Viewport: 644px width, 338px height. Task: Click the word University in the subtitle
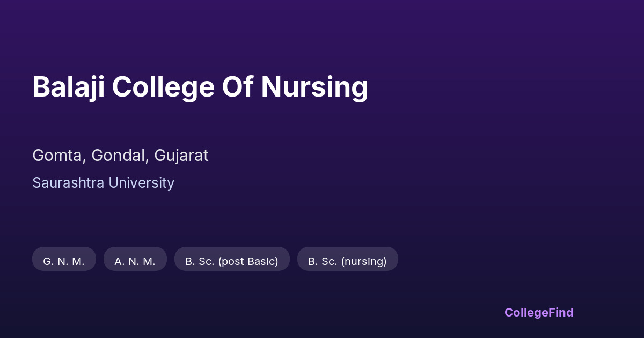[x=141, y=183]
